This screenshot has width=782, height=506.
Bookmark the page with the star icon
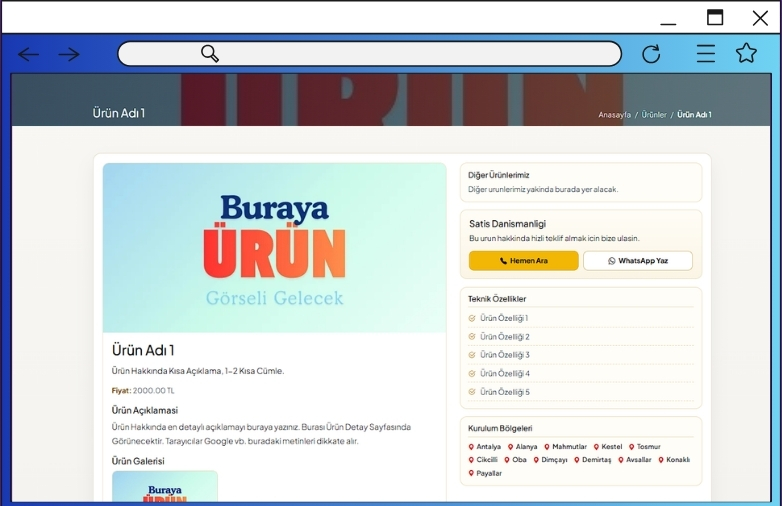[x=746, y=54]
